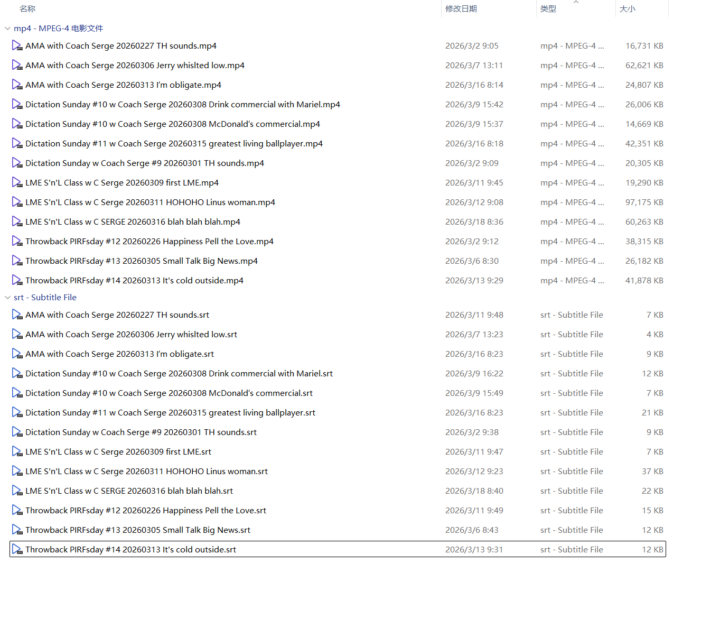Click size value 16,731 KB
720x628 pixels.
[x=644, y=46]
